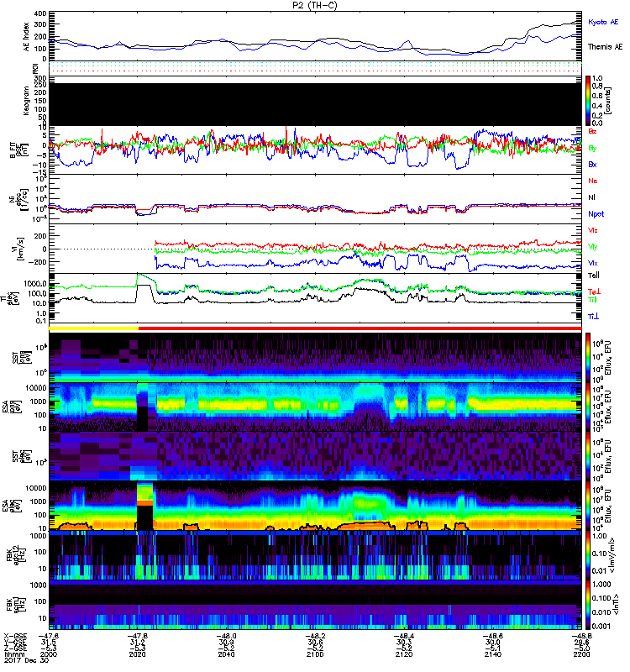Click the AE index line plot panel

tap(315, 36)
